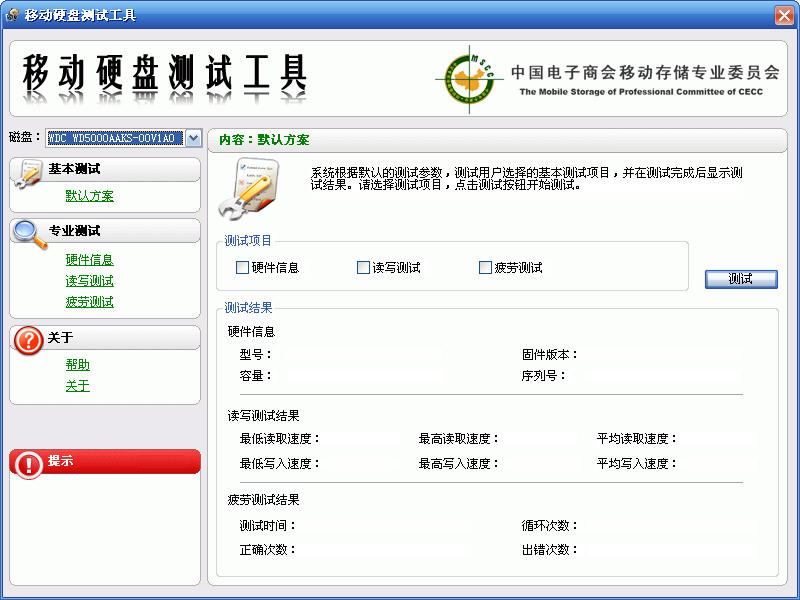Enable the 硬件信息 checkbox
Screen dimensions: 800x600
(242, 268)
